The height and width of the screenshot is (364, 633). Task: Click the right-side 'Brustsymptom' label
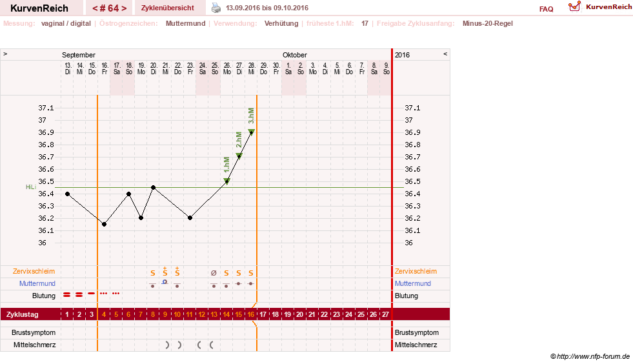pyautogui.click(x=417, y=332)
